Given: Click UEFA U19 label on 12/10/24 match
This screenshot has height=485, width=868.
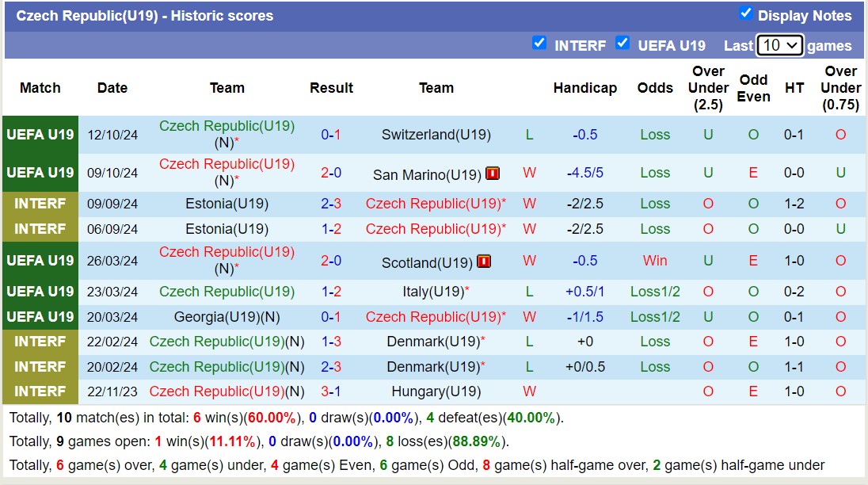Looking at the screenshot, I should pos(40,135).
